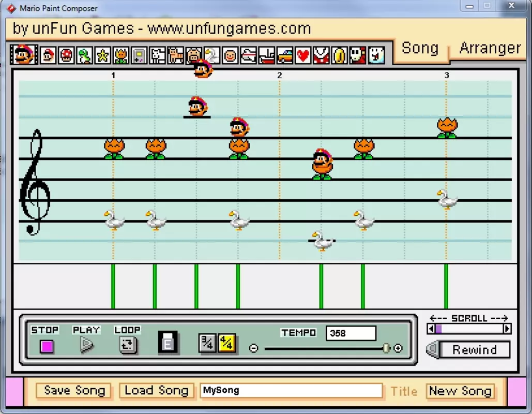Pick the Dog instrument
Screen dimensions: 532x414
coord(158,55)
